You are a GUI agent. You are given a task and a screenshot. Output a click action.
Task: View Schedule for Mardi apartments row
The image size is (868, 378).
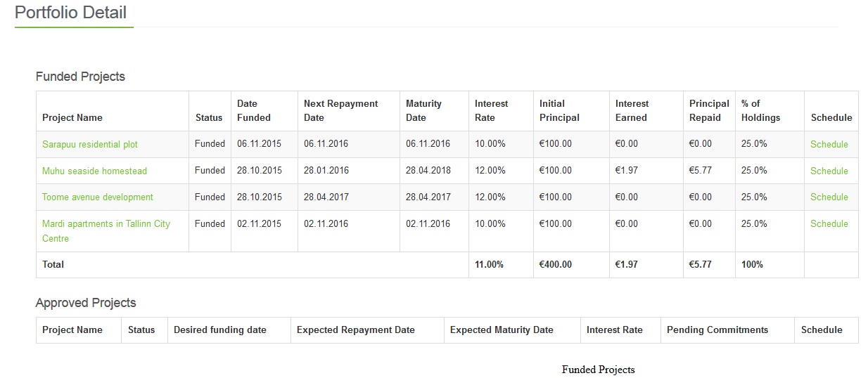(x=829, y=223)
